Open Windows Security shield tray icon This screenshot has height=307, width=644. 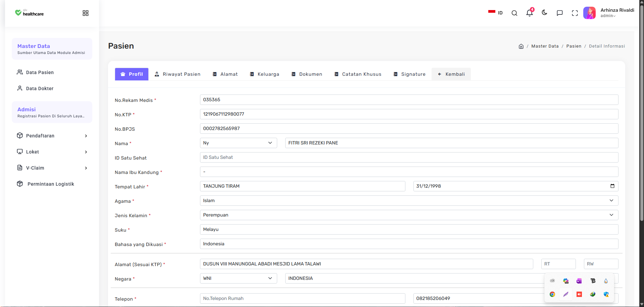pyautogui.click(x=606, y=294)
